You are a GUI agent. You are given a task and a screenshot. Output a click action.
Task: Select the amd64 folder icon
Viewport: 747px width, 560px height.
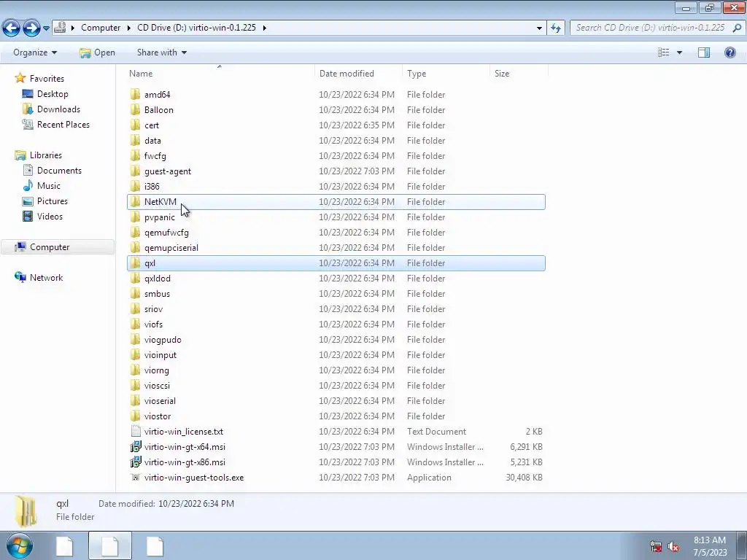(x=135, y=94)
